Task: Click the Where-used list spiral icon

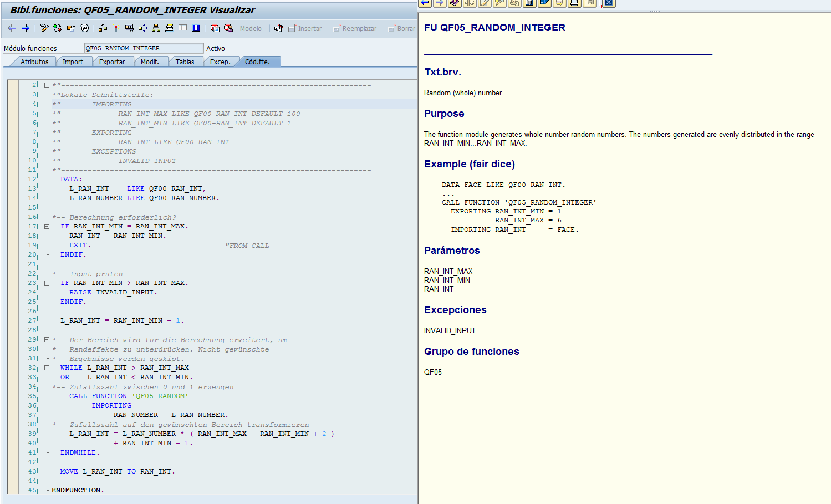Action: click(84, 28)
